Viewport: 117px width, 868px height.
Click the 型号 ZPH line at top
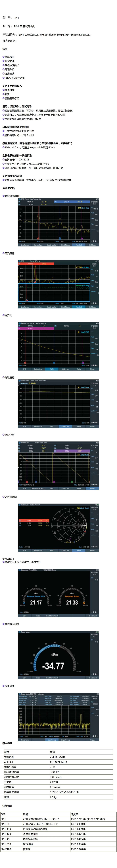click(x=11, y=18)
